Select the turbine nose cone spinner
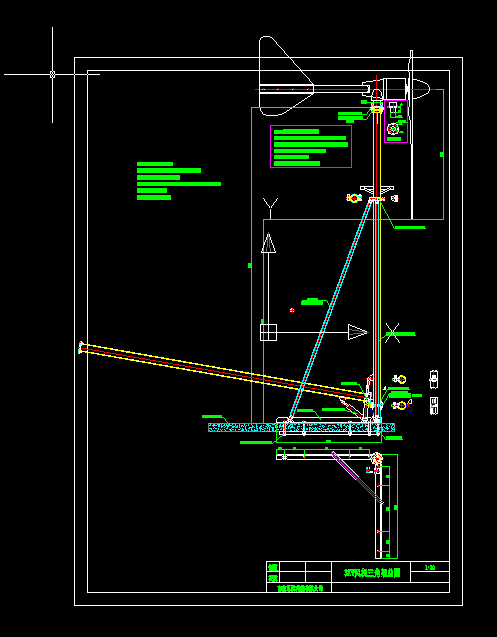 [x=421, y=89]
